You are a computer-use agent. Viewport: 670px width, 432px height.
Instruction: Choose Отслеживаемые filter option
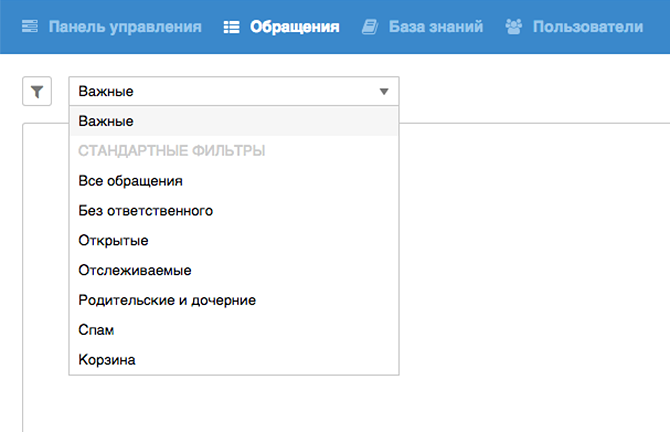point(234,270)
